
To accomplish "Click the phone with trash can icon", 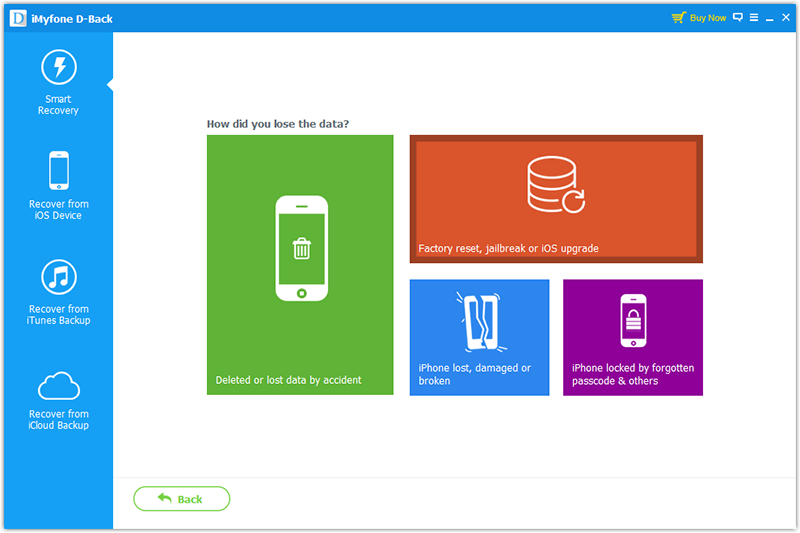I will click(302, 248).
